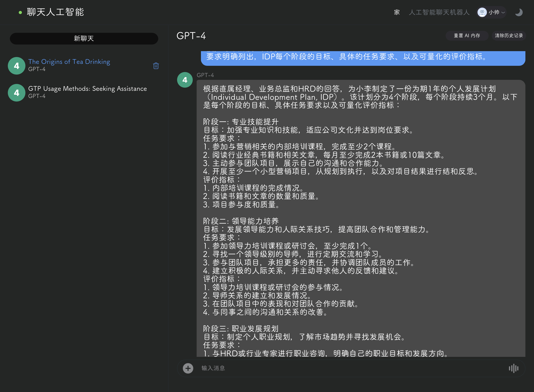The height and width of the screenshot is (392, 534).
Task: Click the plus attachment icon
Action: click(188, 368)
